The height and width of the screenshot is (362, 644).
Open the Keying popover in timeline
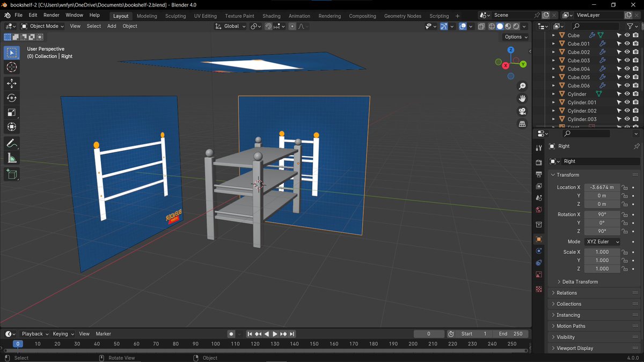63,334
